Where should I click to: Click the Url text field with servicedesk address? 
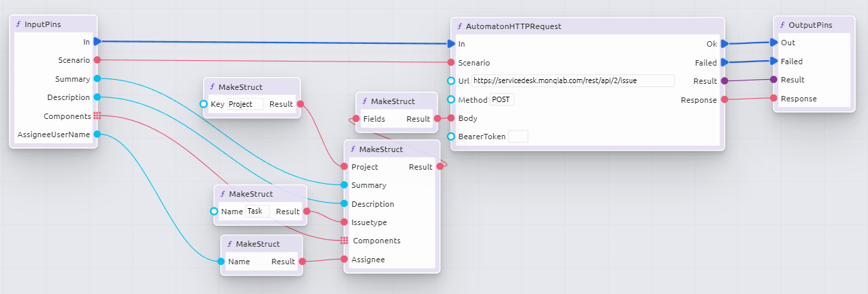pos(573,80)
